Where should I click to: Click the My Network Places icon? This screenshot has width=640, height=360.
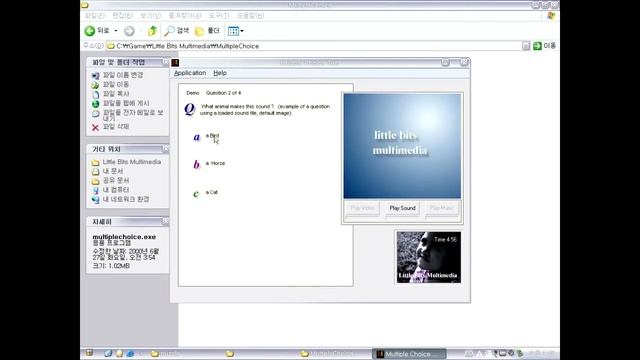tap(95, 200)
